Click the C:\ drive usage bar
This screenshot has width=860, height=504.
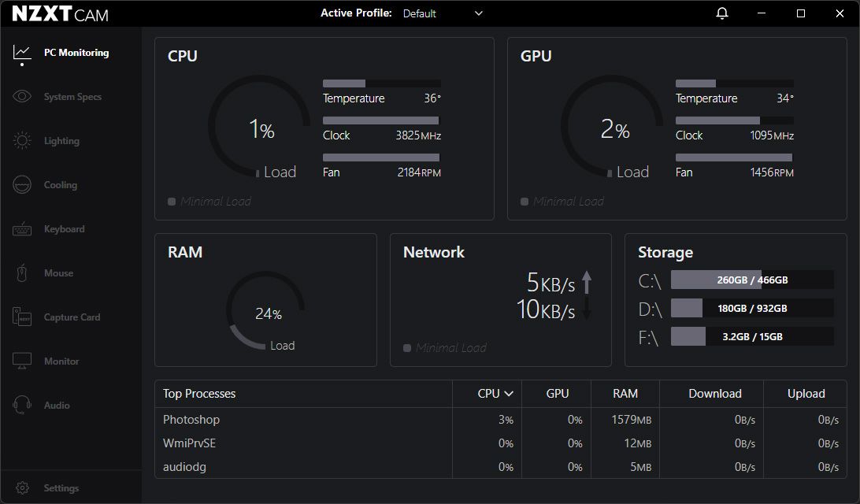[x=751, y=280]
